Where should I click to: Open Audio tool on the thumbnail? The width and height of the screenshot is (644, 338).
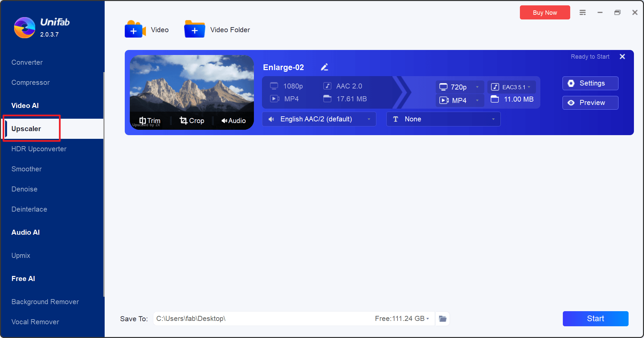point(233,121)
